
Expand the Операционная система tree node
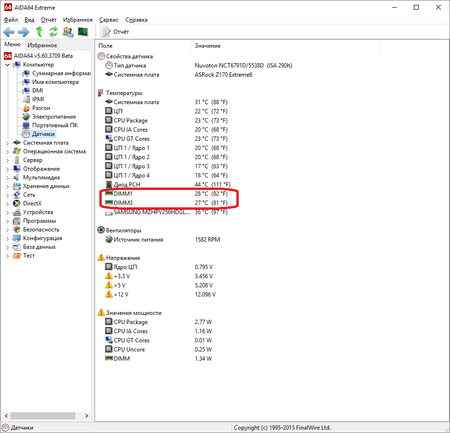(x=7, y=151)
